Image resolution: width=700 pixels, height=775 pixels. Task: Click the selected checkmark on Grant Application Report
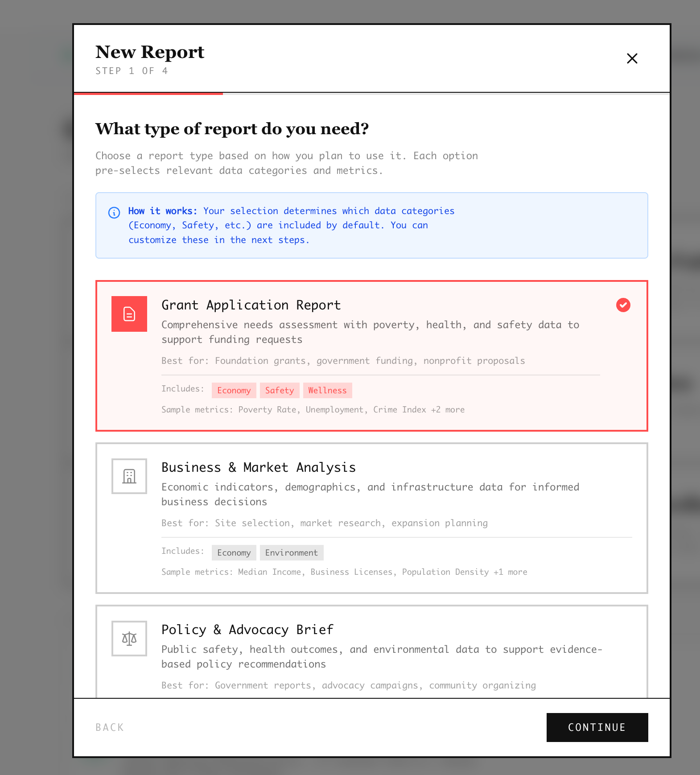(623, 305)
